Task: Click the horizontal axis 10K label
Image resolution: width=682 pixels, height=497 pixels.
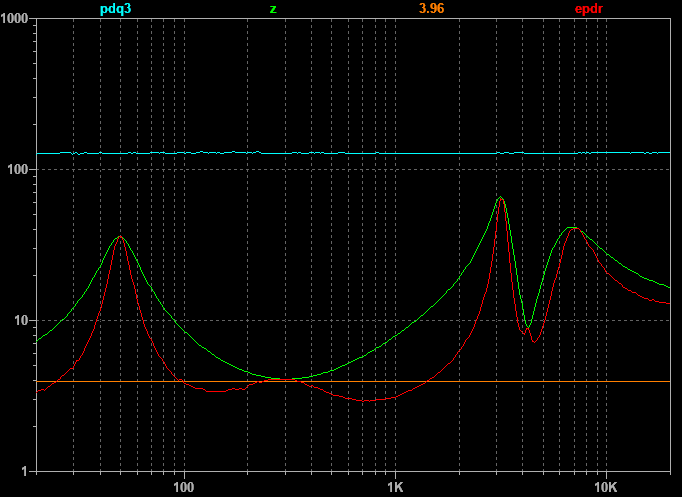Action: click(606, 487)
